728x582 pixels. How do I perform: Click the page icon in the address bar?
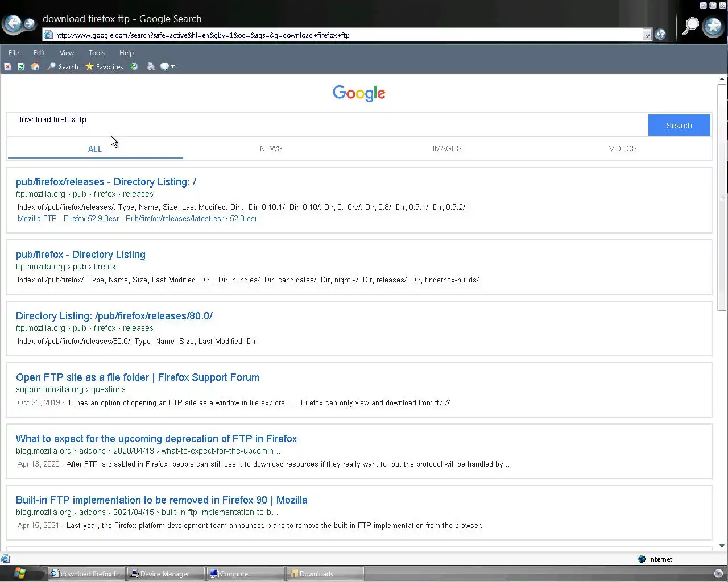click(x=48, y=35)
